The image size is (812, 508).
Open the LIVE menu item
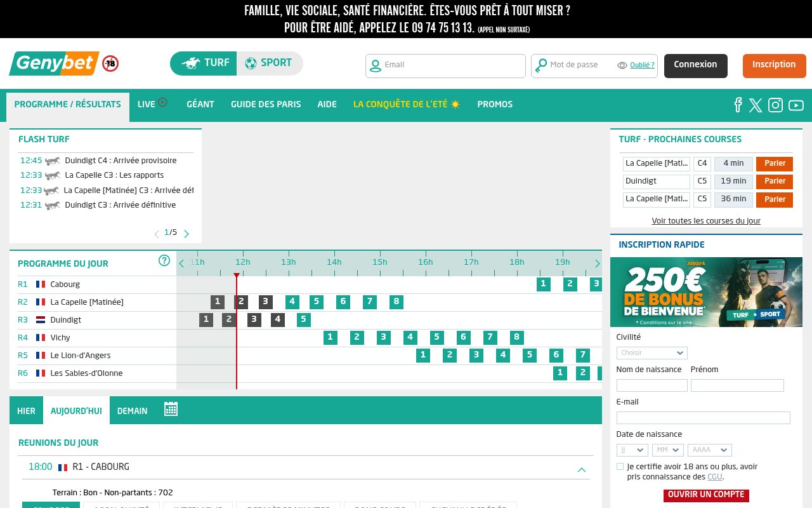click(152, 104)
